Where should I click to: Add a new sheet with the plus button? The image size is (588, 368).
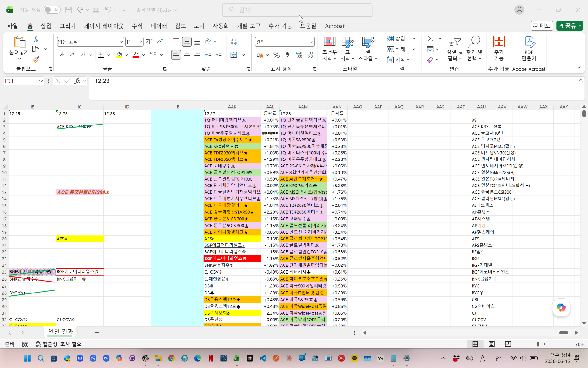pos(97,332)
